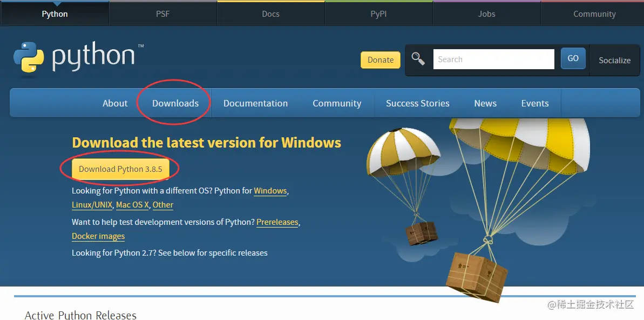The width and height of the screenshot is (644, 320).
Task: Follow the Other platforms link
Action: pos(163,205)
